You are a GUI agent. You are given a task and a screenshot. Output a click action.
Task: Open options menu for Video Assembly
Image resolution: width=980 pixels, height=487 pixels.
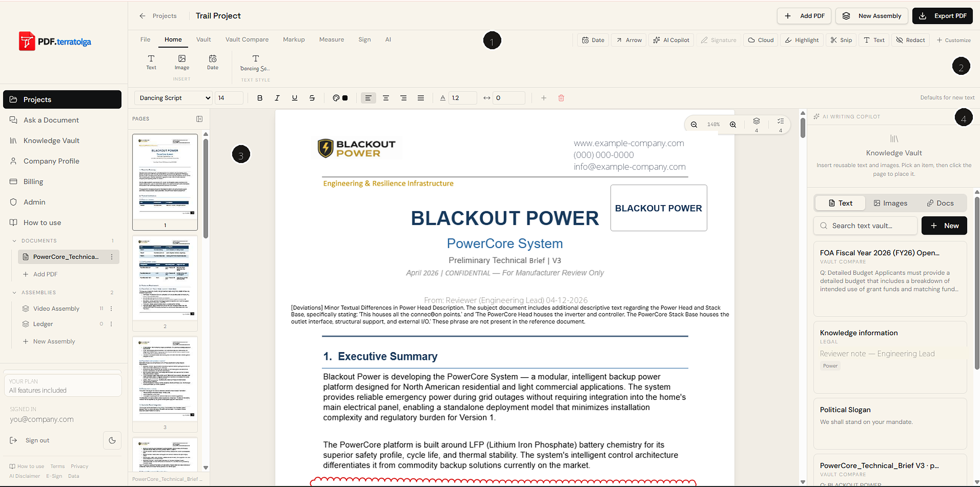click(111, 309)
